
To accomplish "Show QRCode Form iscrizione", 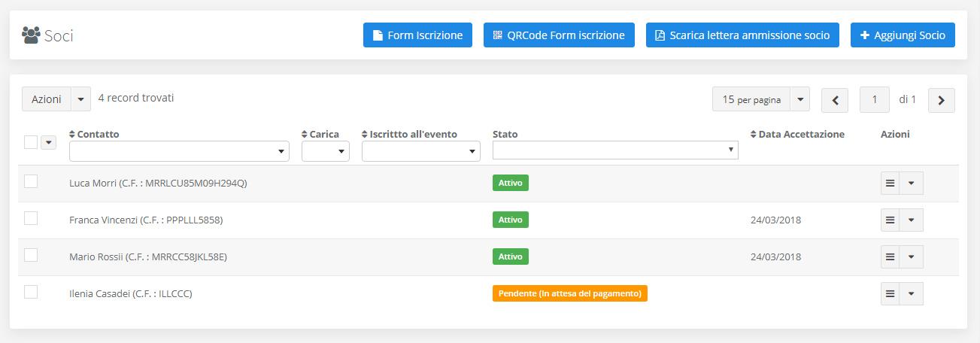I will pos(559,35).
